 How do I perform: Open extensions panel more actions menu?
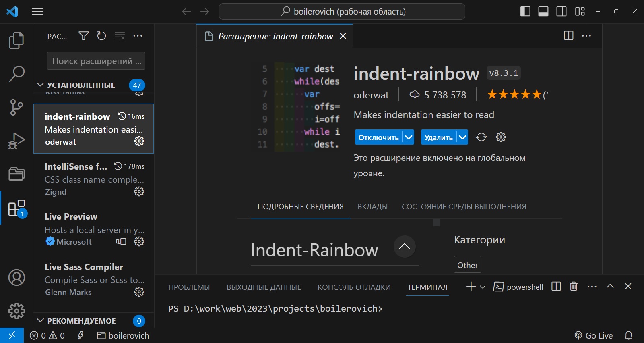pyautogui.click(x=138, y=36)
